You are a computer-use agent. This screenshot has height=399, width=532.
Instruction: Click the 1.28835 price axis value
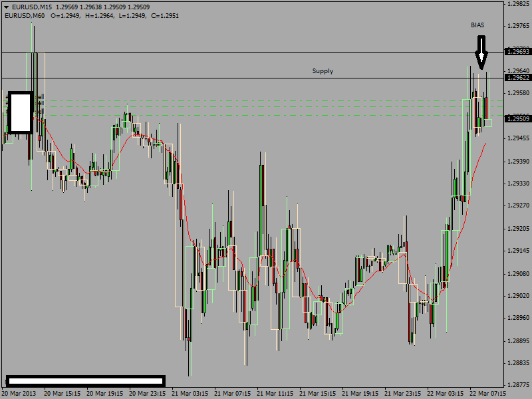(519, 363)
